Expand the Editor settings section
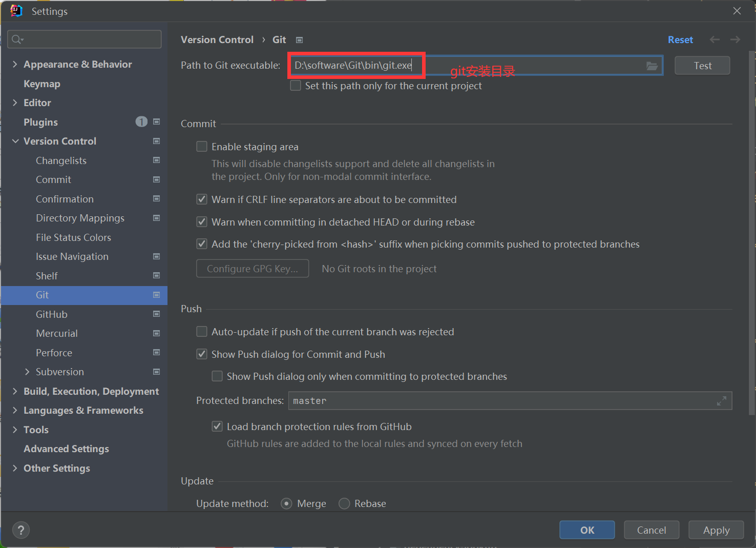Viewport: 756px width, 548px height. (x=15, y=103)
